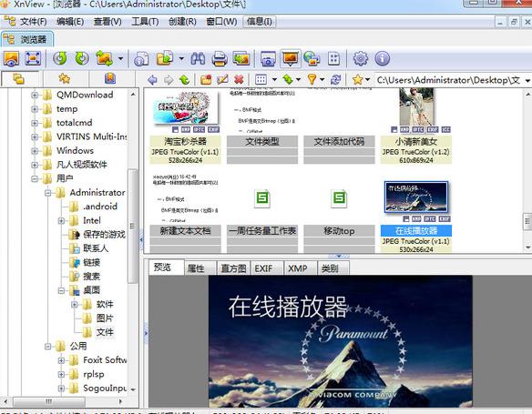
Task: Open the filter funnel dropdown arrow
Action: [x=322, y=80]
